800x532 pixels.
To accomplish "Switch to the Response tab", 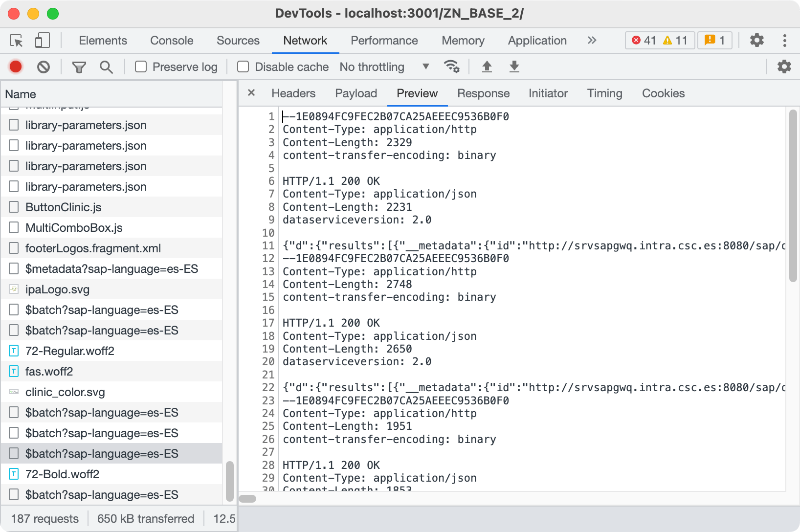I will 483,93.
